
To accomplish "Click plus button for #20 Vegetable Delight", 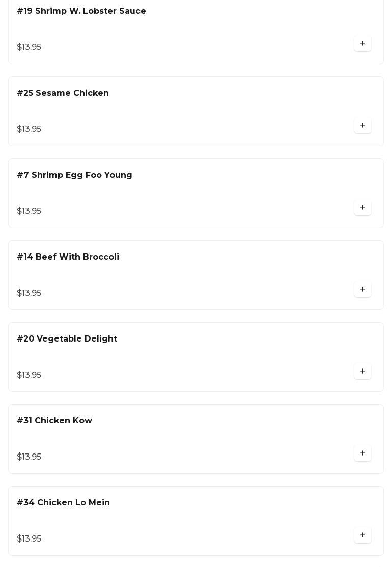I will pos(362,372).
